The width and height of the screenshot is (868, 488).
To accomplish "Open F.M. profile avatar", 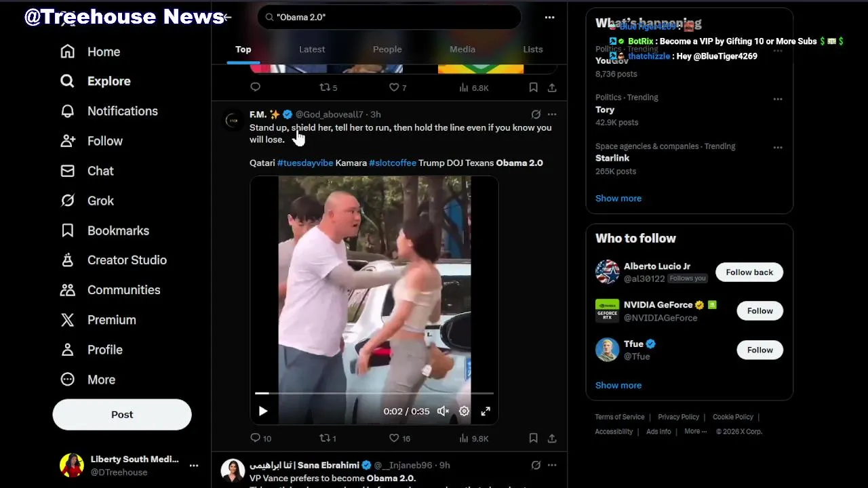I will tap(233, 121).
